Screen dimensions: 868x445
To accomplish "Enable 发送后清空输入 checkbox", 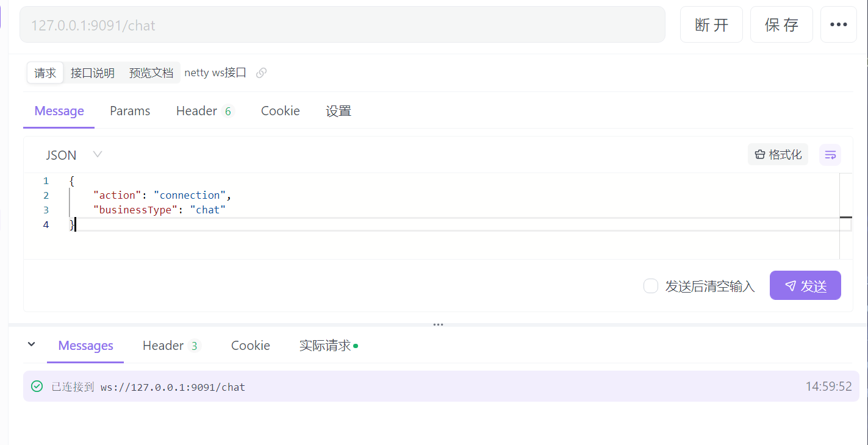I will (x=651, y=286).
